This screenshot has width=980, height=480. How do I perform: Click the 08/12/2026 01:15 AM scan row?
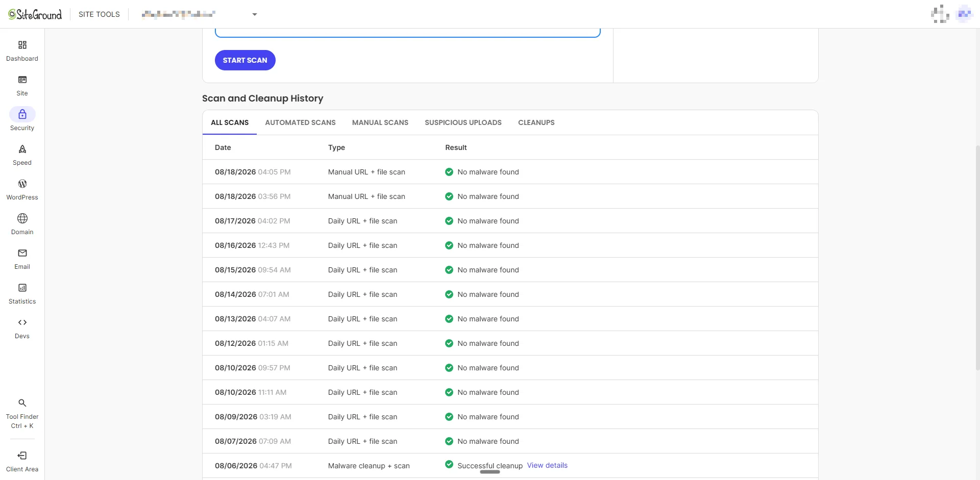click(510, 343)
